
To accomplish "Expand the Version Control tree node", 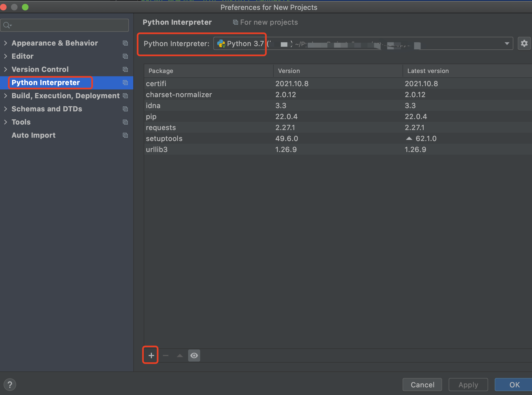I will [x=5, y=69].
